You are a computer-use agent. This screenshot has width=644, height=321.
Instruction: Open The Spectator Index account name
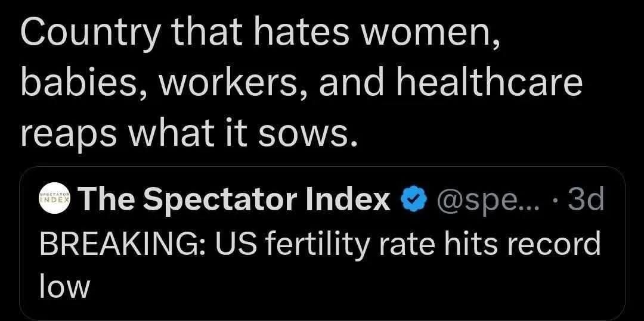tap(236, 200)
